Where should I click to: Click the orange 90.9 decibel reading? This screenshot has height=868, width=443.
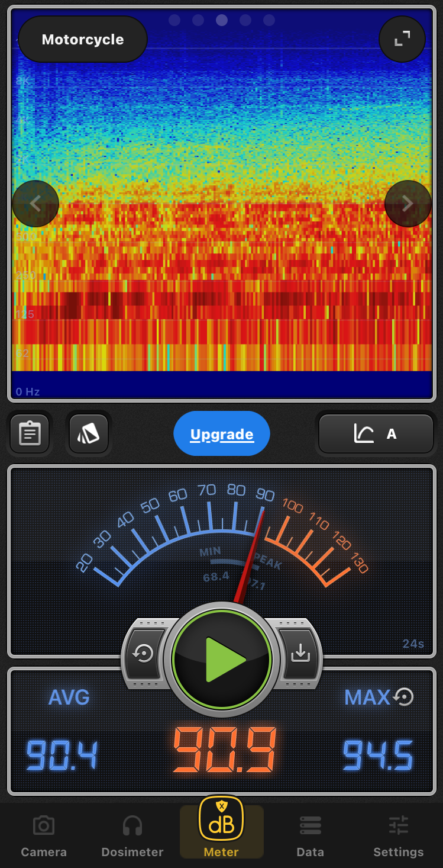[x=224, y=750]
